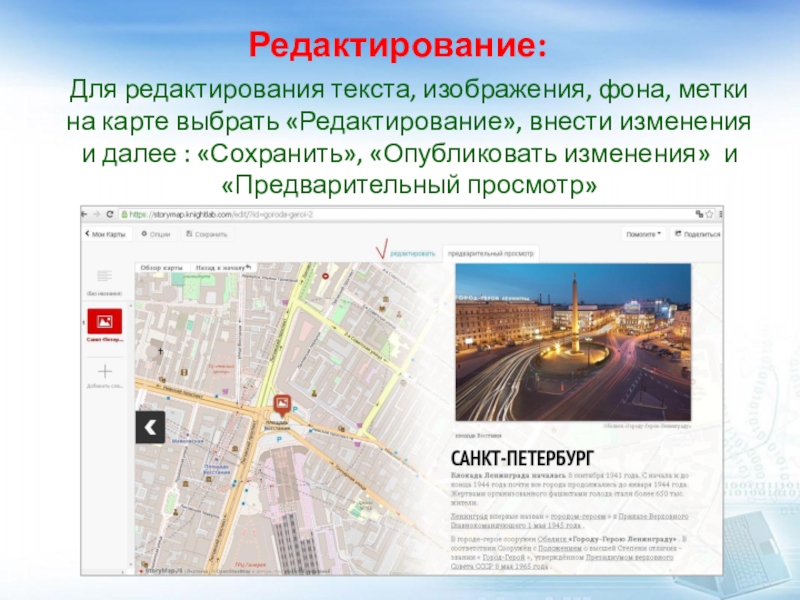
Task: Open the StoryMapJS link below the map
Action: [162, 570]
